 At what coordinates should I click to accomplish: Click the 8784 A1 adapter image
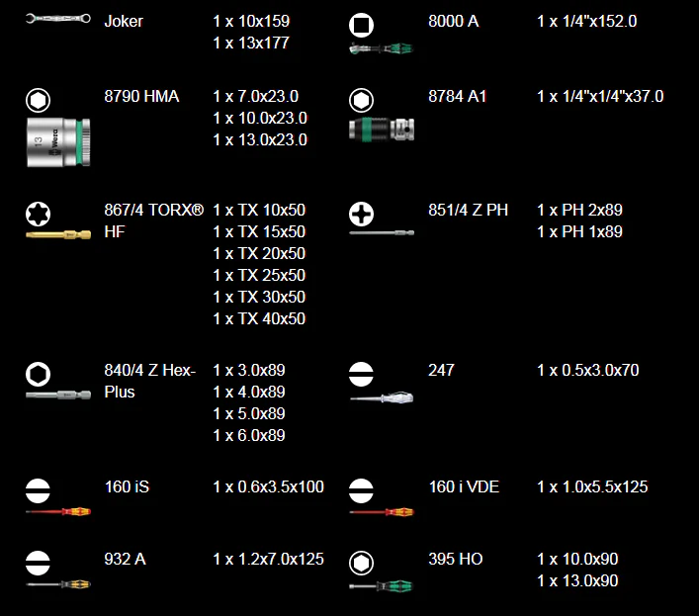(x=382, y=130)
